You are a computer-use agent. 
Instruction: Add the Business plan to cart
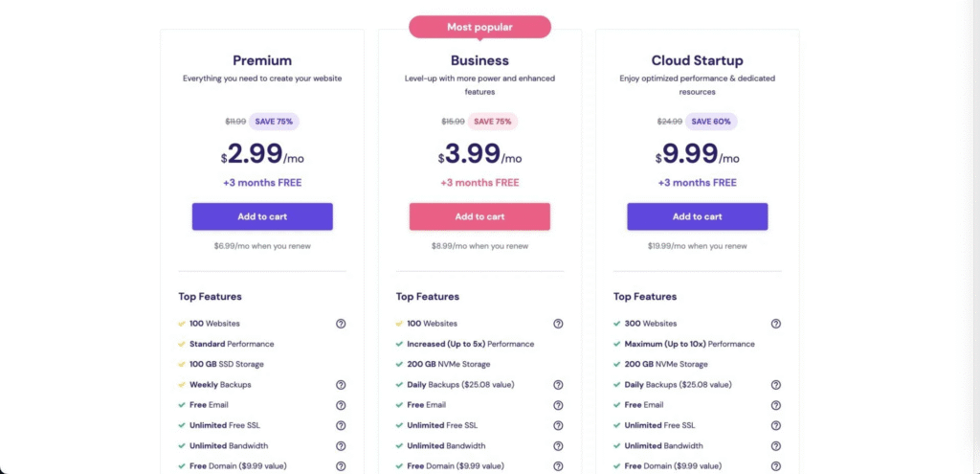pos(479,216)
